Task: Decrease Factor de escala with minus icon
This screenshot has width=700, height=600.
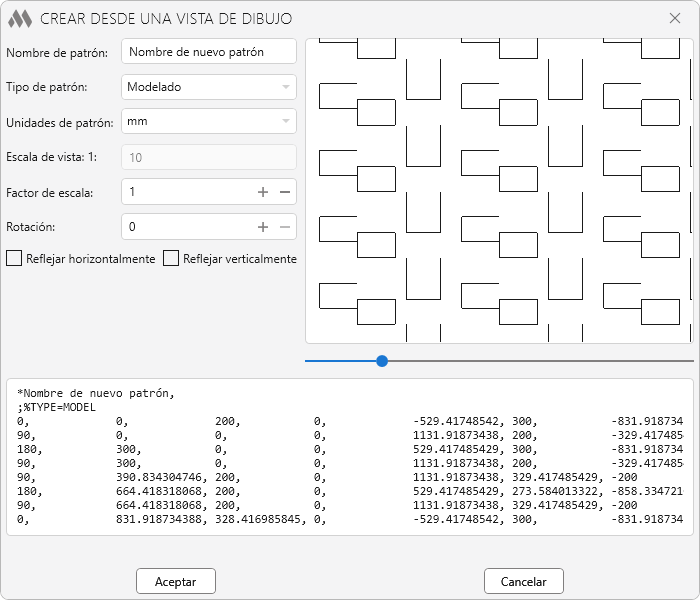Action: [284, 192]
